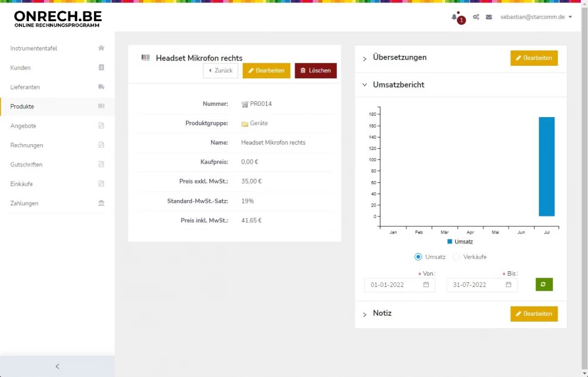Click the calendar icon in Von field
The width and height of the screenshot is (588, 377).
(x=426, y=285)
